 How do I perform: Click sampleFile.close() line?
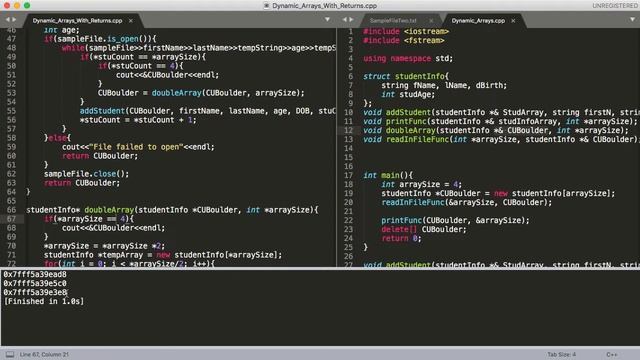[x=87, y=174]
